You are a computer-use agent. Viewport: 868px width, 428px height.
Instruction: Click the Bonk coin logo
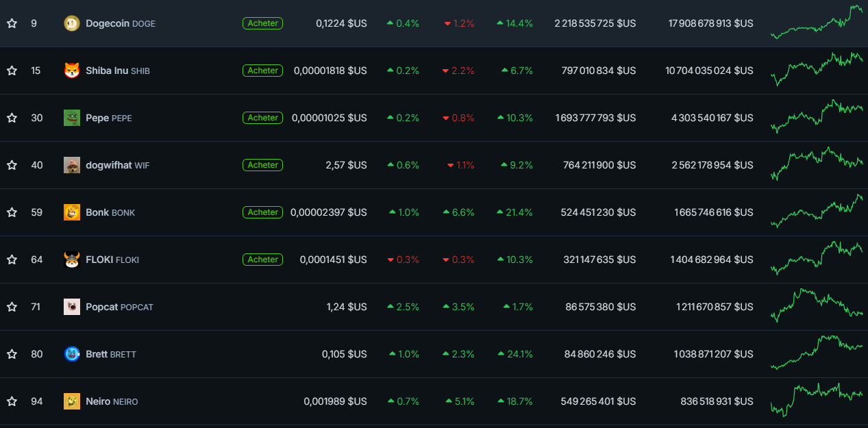(x=72, y=212)
